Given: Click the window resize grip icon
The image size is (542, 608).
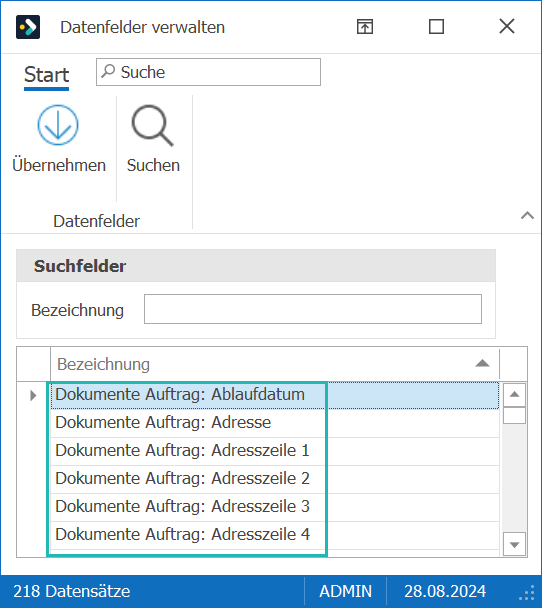Looking at the screenshot, I should (528, 594).
